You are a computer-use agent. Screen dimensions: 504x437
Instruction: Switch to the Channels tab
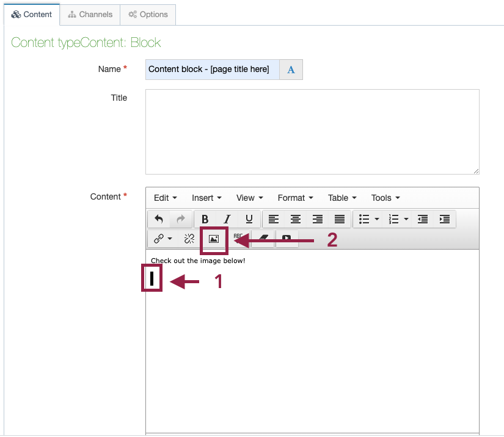[x=90, y=15]
